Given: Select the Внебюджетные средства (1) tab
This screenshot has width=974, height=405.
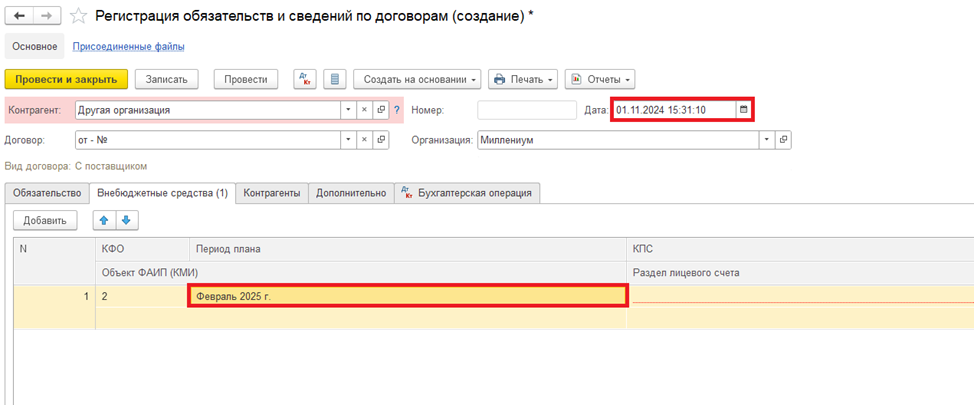Looking at the screenshot, I should pos(162,193).
